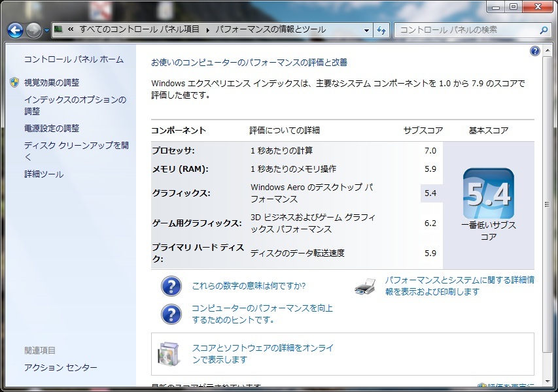
Task: Click the address bar refresh button
Action: (x=382, y=30)
